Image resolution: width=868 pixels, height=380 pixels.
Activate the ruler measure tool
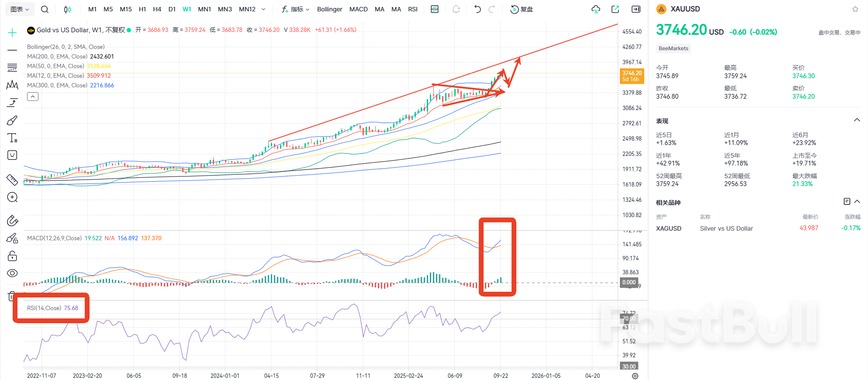(x=12, y=180)
